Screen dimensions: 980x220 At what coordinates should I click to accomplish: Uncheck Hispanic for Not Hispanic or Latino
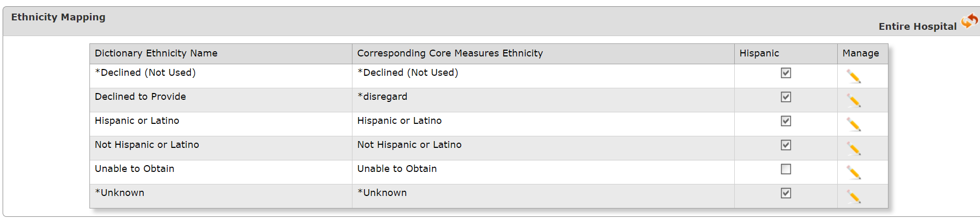[x=785, y=145]
